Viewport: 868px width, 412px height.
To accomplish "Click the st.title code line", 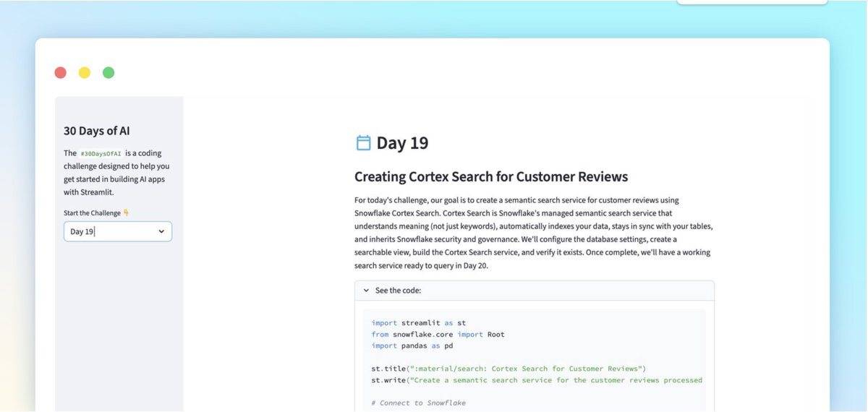I will [509, 369].
